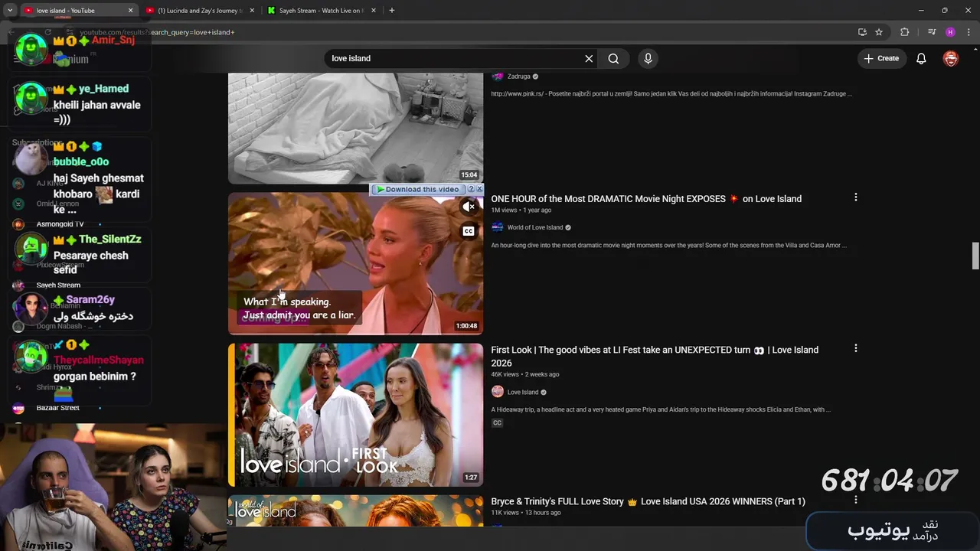Click the World of Love Island channel avatar
Viewport: 980px width, 551px height.
pos(498,227)
